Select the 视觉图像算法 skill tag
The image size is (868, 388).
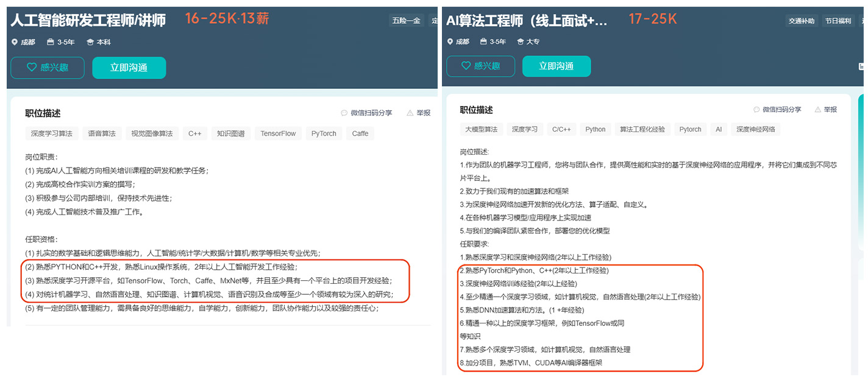pos(152,133)
